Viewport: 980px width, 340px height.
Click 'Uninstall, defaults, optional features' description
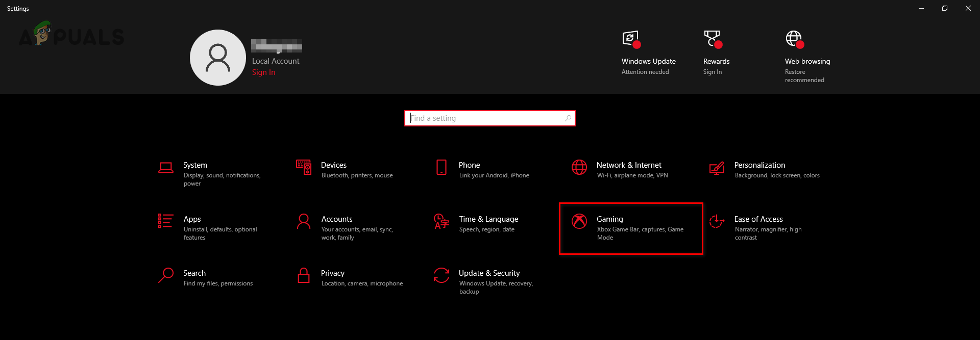[x=220, y=233]
